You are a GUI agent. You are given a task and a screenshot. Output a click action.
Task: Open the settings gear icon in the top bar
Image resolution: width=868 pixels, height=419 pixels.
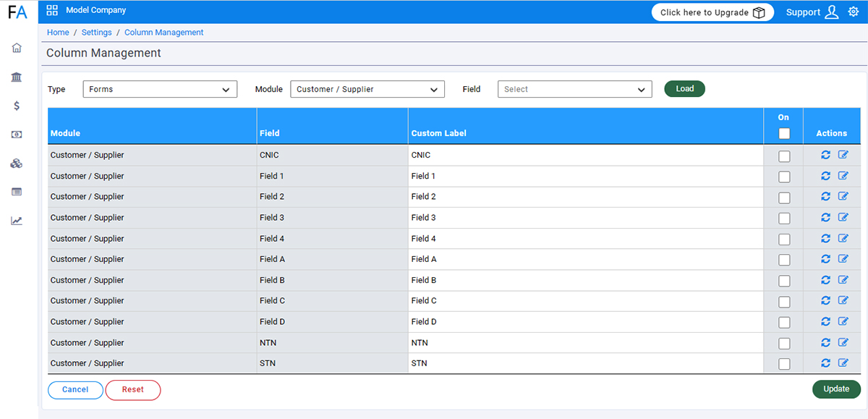[853, 12]
